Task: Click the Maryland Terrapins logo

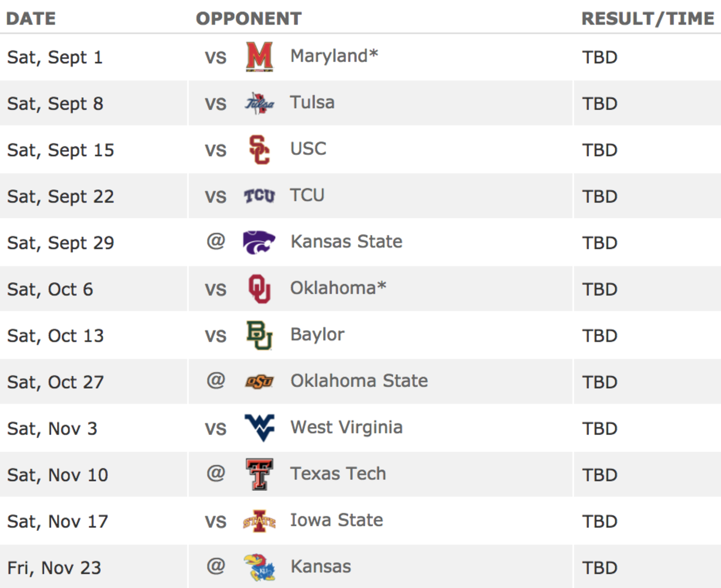Action: (x=260, y=57)
